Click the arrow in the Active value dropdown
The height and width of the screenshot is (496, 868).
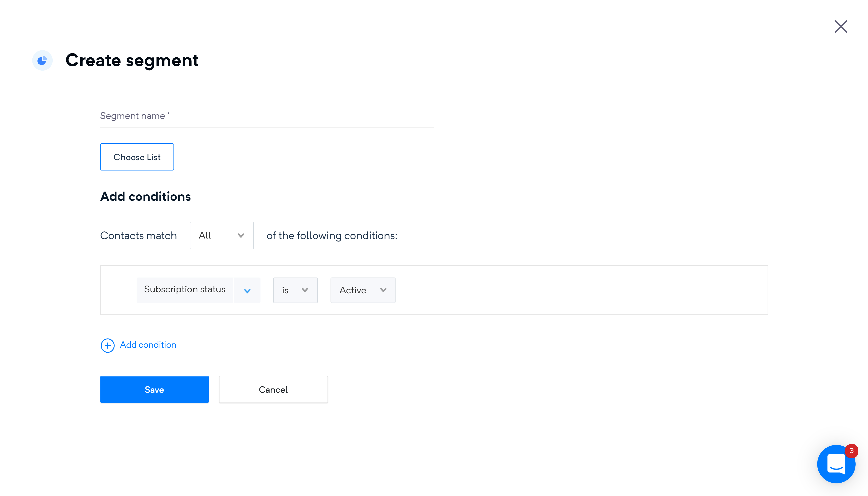point(383,290)
